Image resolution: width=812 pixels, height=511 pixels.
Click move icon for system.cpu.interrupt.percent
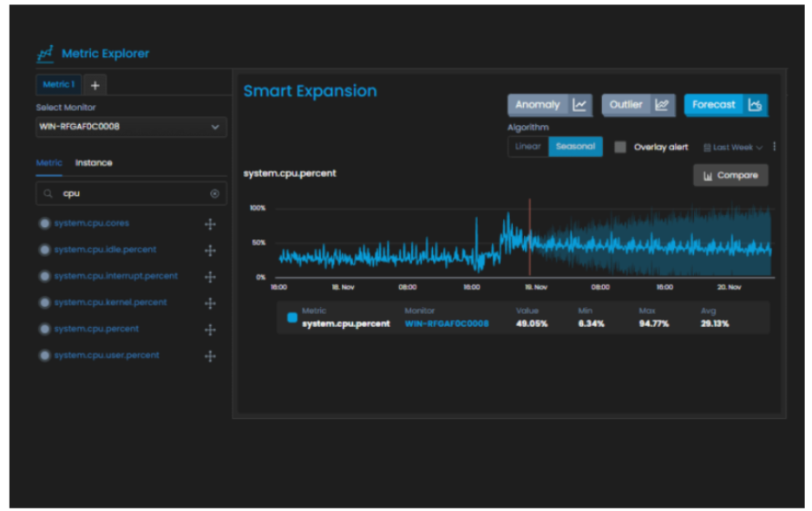point(210,277)
